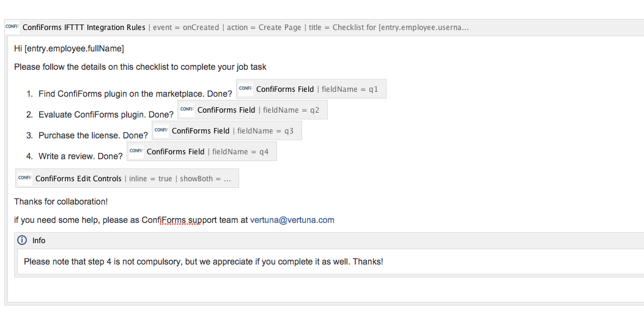Click the ConfiForms logo in IFTTT macro header
This screenshot has width=644, height=316.
pos(11,28)
